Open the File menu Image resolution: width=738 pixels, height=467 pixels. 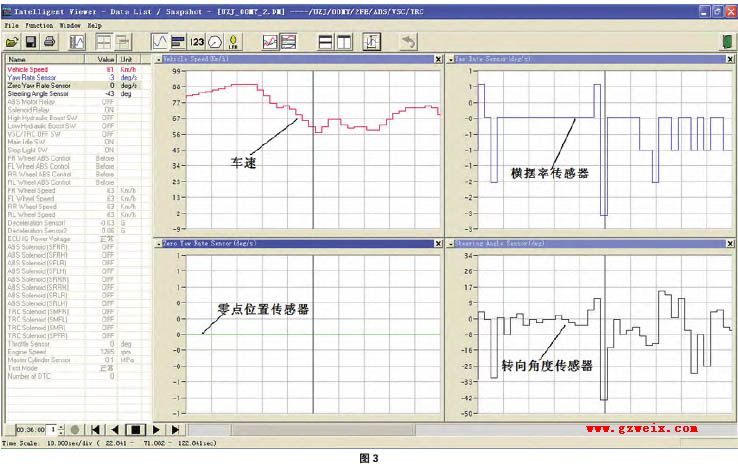[12, 23]
